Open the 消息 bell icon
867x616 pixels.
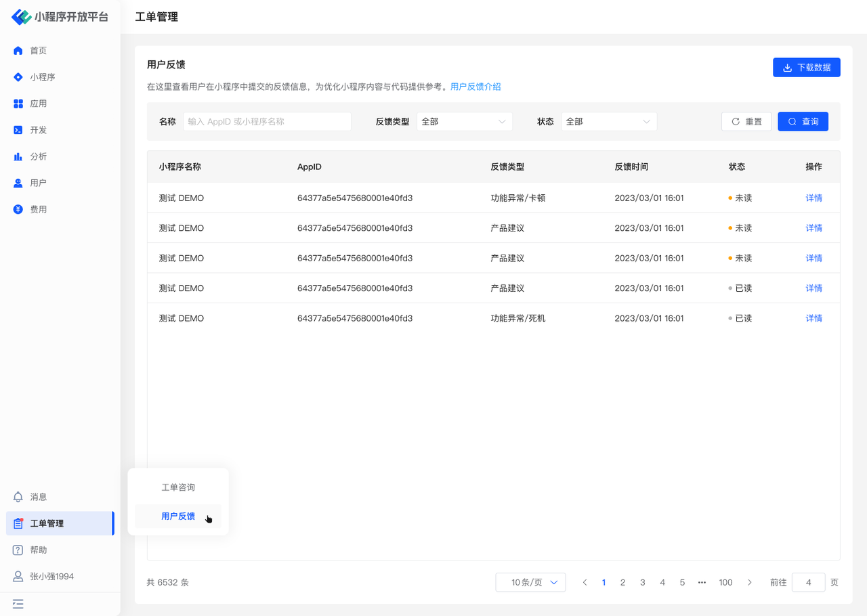tap(18, 497)
